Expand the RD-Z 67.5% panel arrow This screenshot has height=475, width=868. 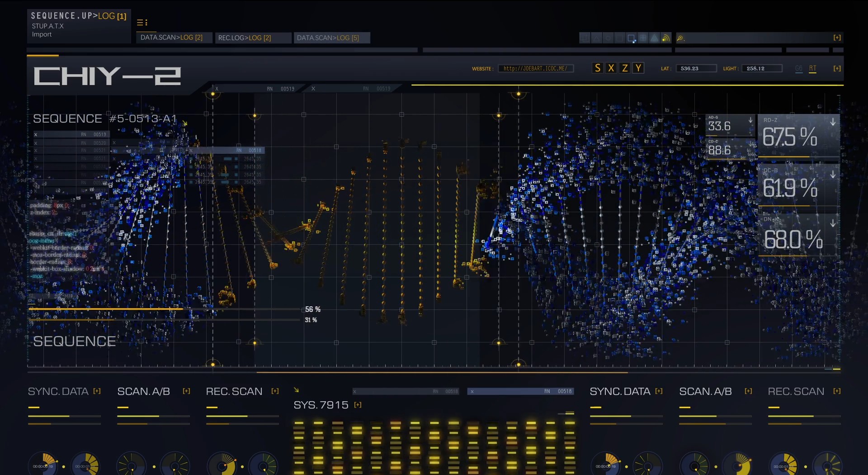(x=833, y=122)
